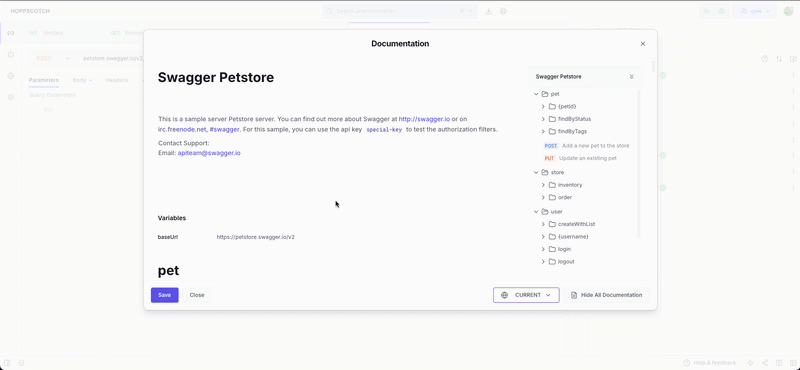800x370 pixels.
Task: Select PUT Update an existing pet
Action: pos(580,158)
